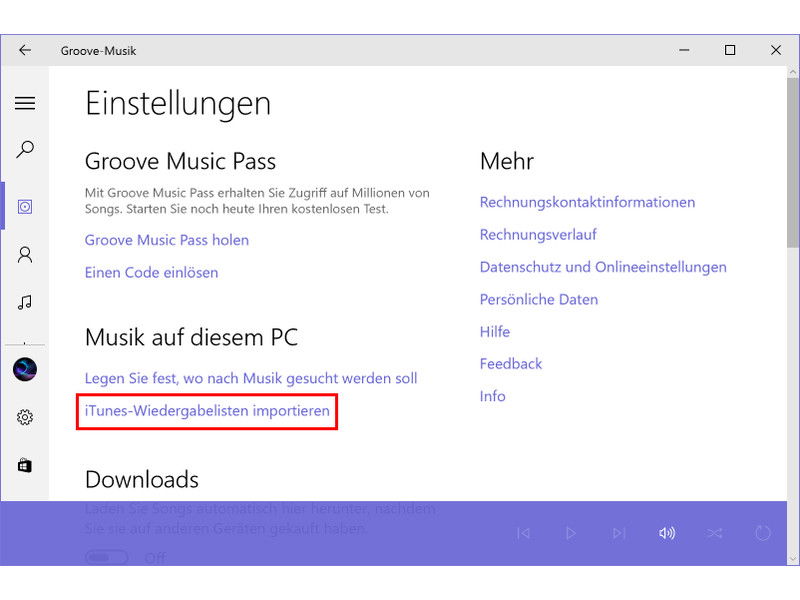Viewport: 800px width, 600px height.
Task: Click the vertical scrollbar thumb
Action: tap(793, 163)
